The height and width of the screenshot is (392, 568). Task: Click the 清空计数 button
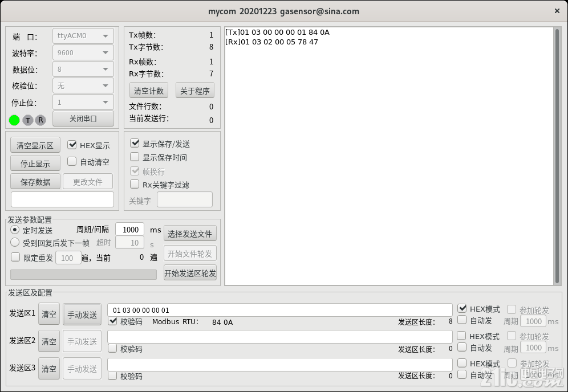tap(148, 91)
